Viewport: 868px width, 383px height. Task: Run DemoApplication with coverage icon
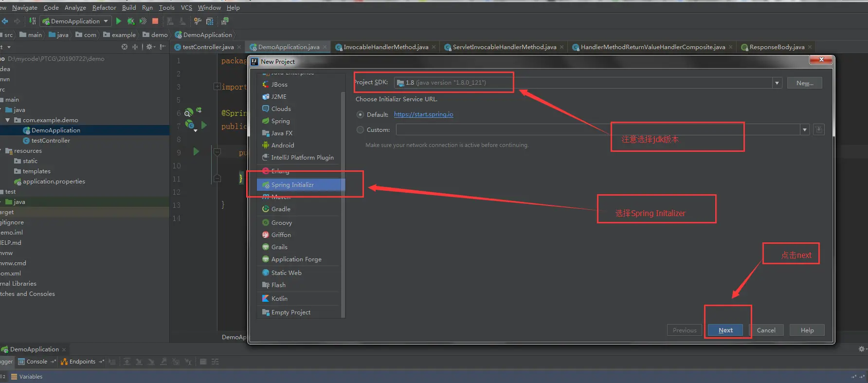143,21
